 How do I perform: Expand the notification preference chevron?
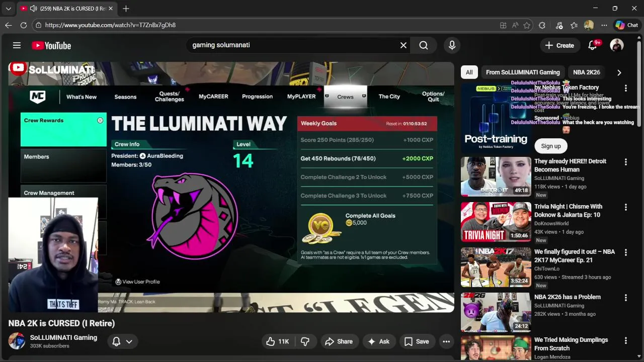(x=129, y=341)
